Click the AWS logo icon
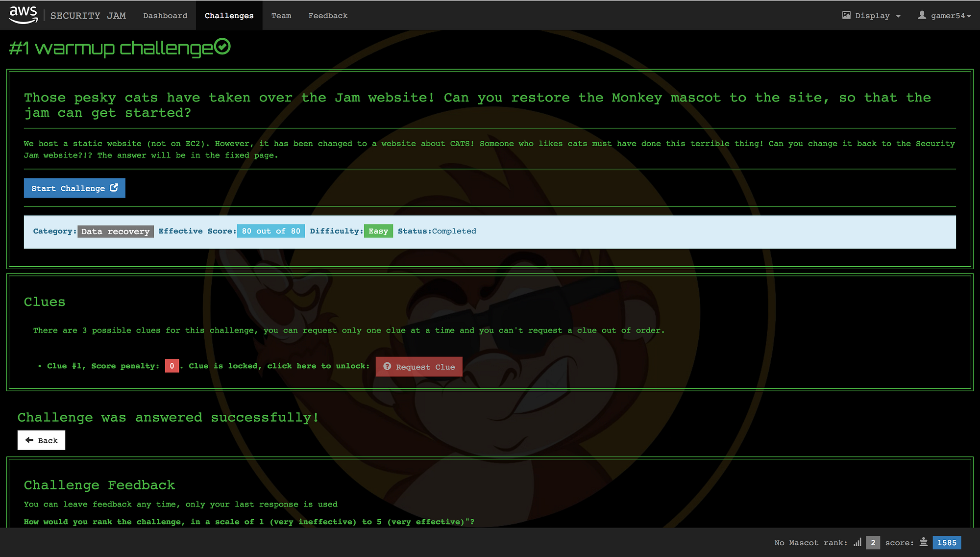 click(23, 15)
